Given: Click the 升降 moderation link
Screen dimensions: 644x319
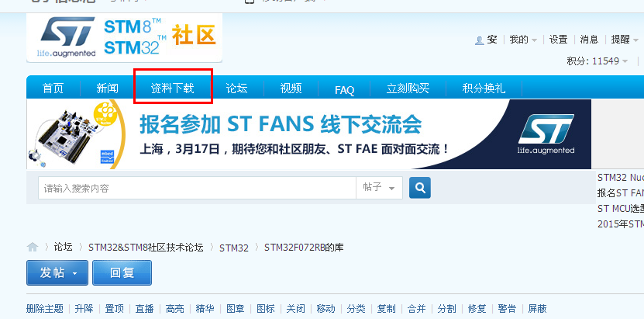Looking at the screenshot, I should 84,309.
